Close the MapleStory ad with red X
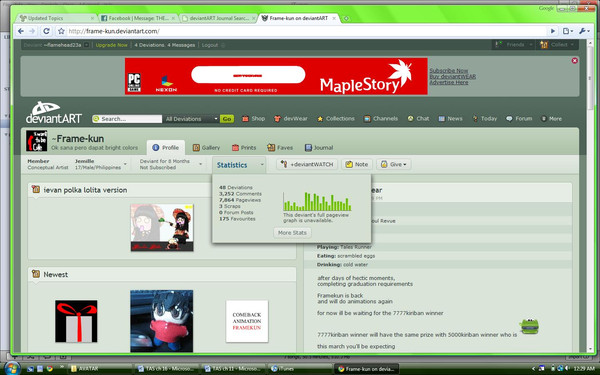The height and width of the screenshot is (375, 600). click(x=574, y=60)
